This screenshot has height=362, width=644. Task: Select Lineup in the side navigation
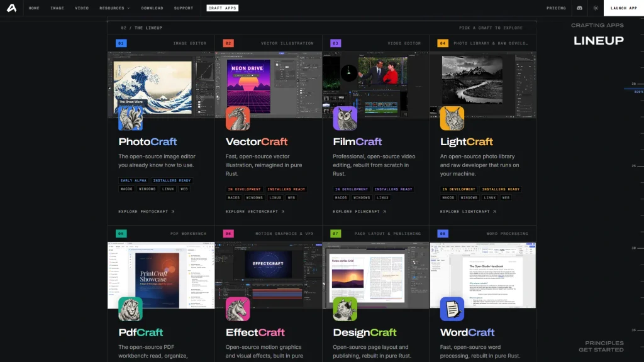coord(599,41)
